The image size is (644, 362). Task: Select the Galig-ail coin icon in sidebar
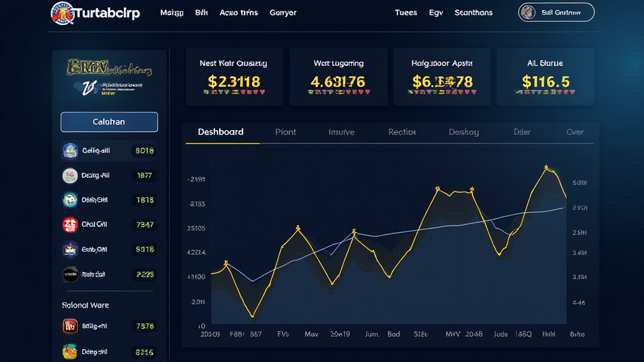tap(71, 151)
